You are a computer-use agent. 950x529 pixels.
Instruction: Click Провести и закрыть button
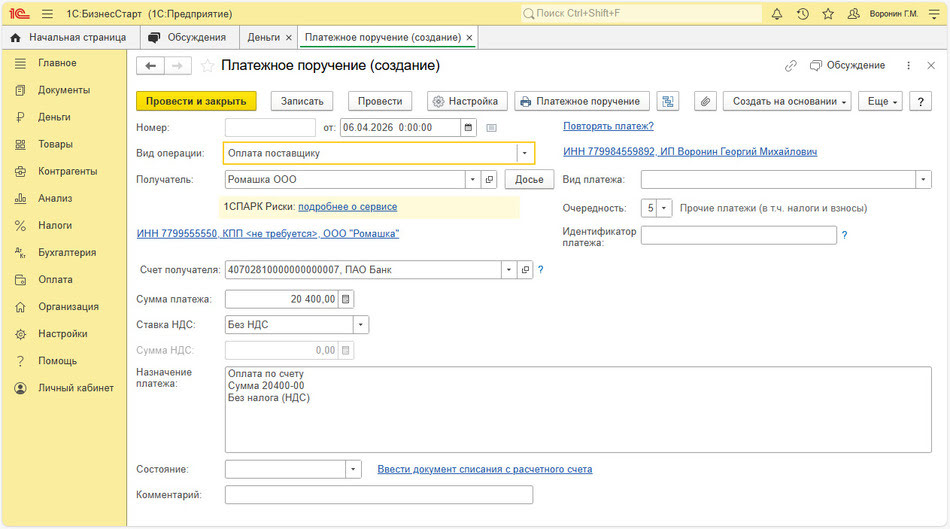coord(196,101)
